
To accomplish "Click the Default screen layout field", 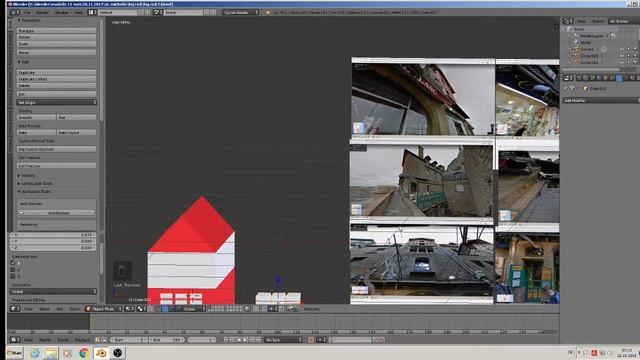I will (118, 13).
